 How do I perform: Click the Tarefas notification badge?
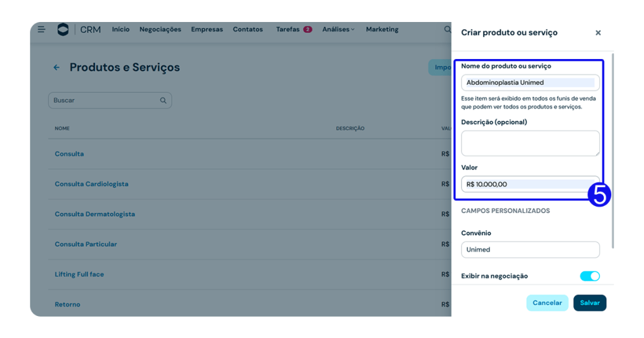pos(308,30)
